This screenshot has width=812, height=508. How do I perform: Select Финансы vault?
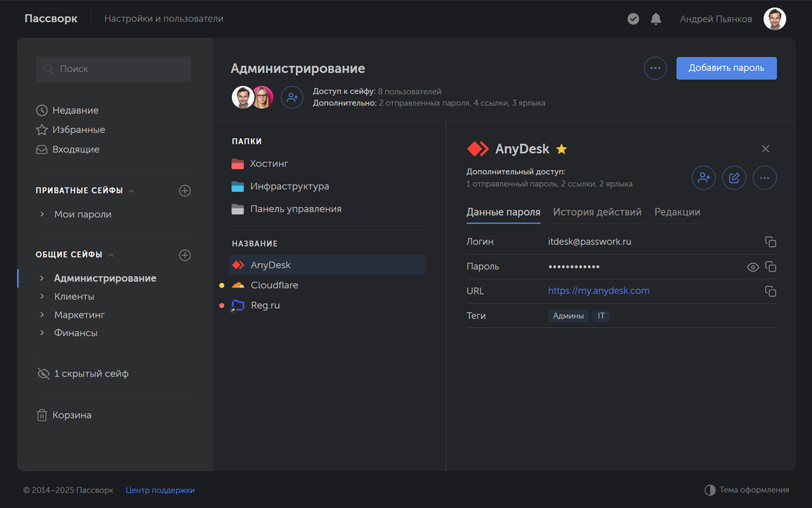(76, 333)
